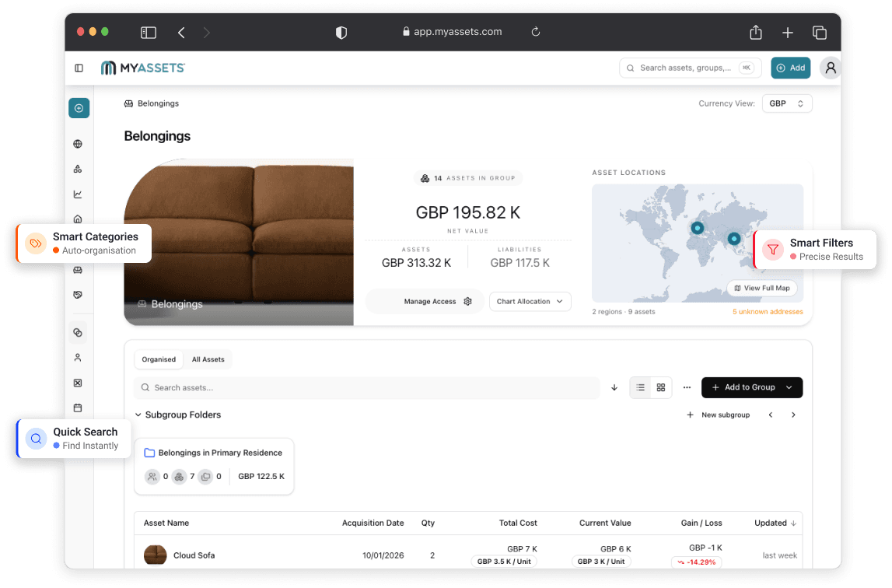Open the chart icon in the sidebar
Screen dimensions: 892x588
(78, 194)
